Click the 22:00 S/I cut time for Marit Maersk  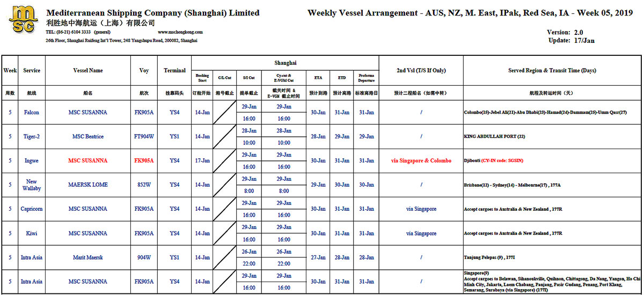tap(248, 264)
